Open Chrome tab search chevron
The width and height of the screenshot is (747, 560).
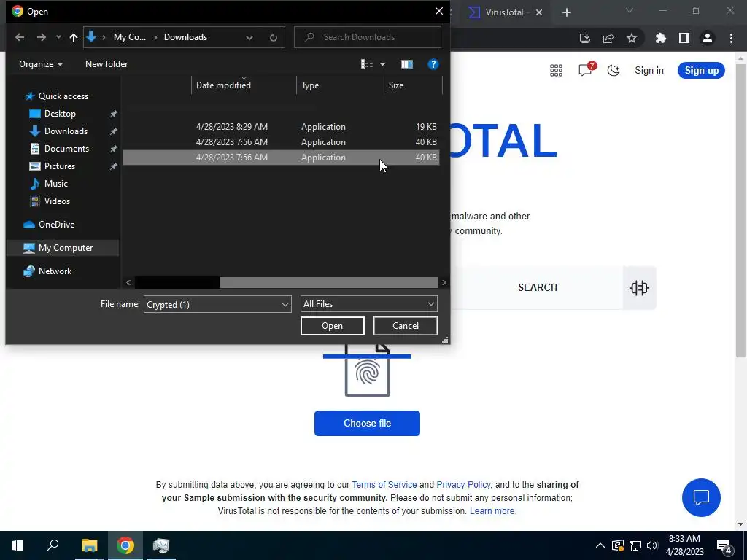click(x=630, y=10)
